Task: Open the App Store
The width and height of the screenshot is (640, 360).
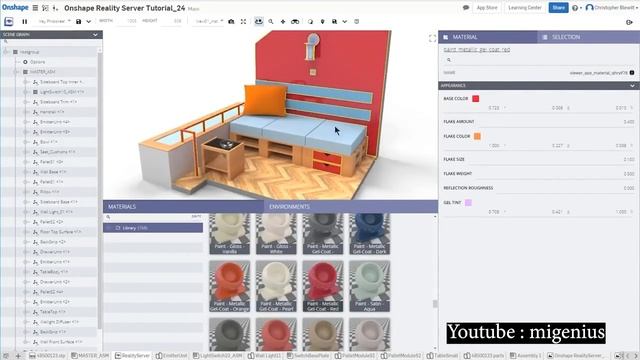Action: 487,8
